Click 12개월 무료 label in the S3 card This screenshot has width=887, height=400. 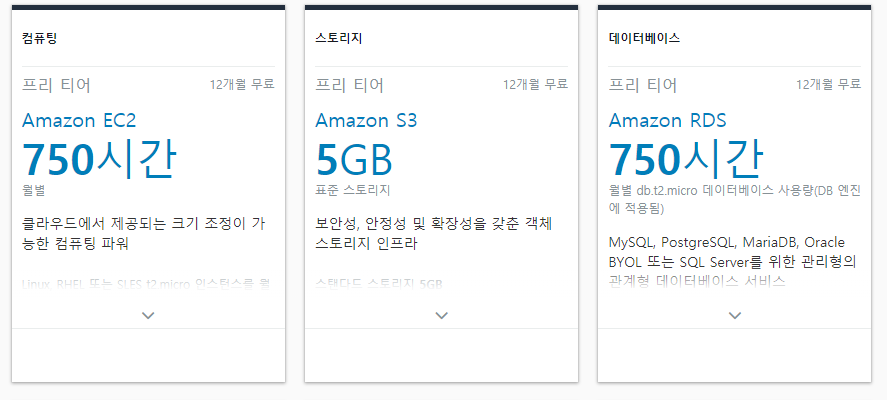(x=536, y=84)
